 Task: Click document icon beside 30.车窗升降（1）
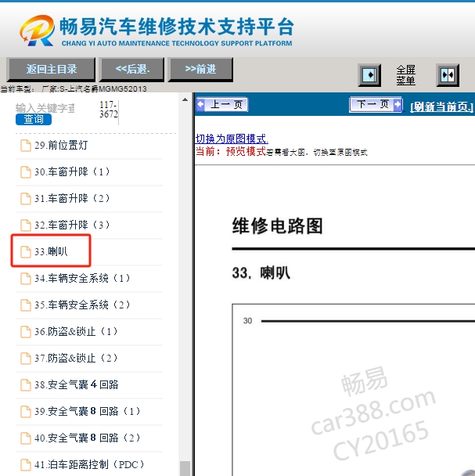click(26, 172)
